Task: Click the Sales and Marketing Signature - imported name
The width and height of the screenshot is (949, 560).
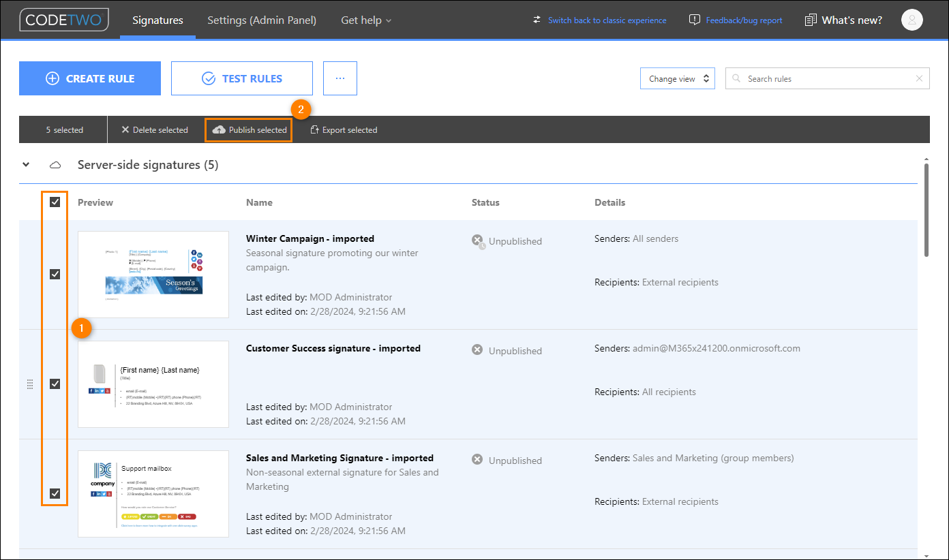Action: 340,458
